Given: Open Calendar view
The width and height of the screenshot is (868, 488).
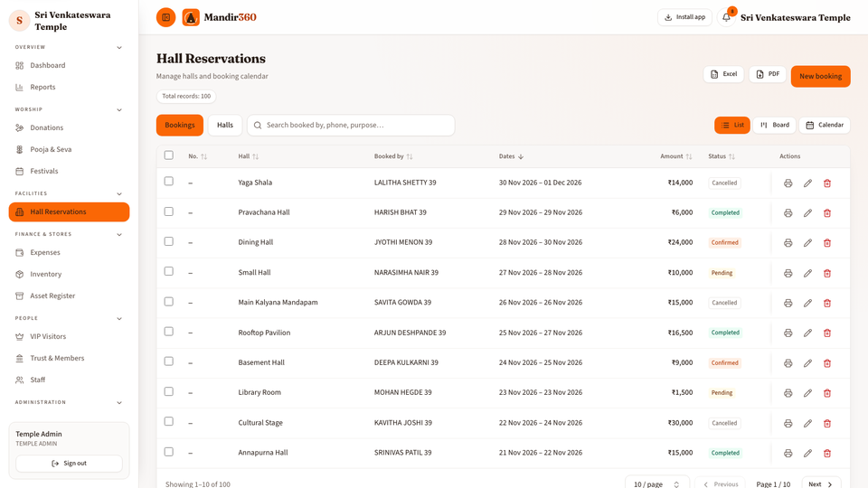Looking at the screenshot, I should click(825, 125).
